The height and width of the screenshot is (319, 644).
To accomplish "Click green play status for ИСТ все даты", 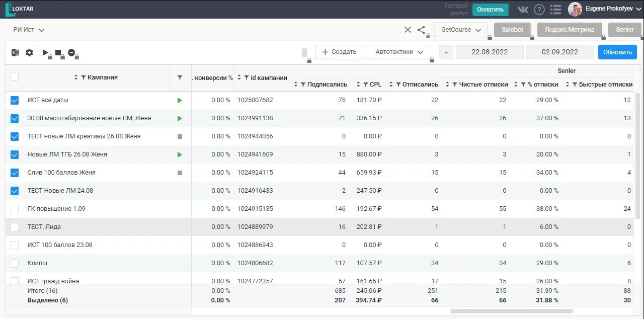I will click(180, 100).
